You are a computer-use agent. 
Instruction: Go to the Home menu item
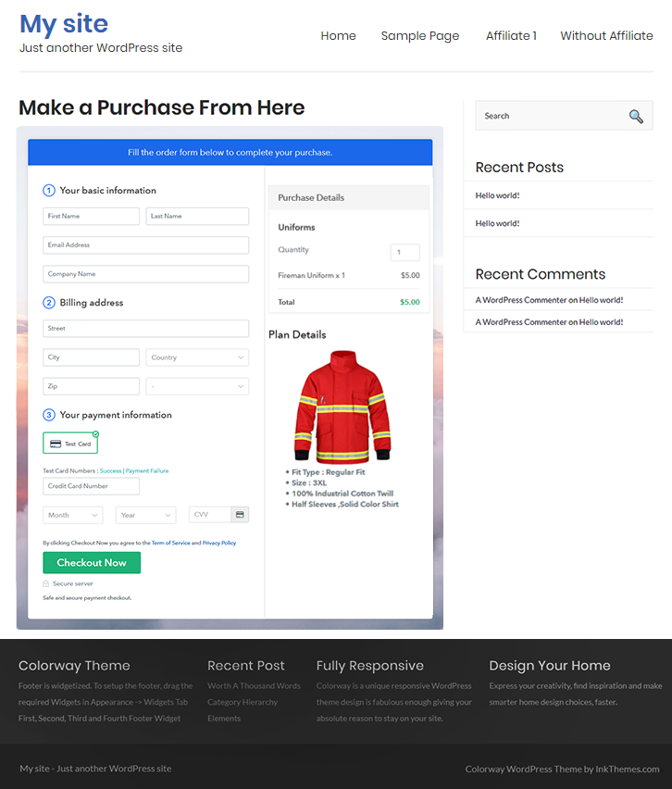(x=338, y=36)
